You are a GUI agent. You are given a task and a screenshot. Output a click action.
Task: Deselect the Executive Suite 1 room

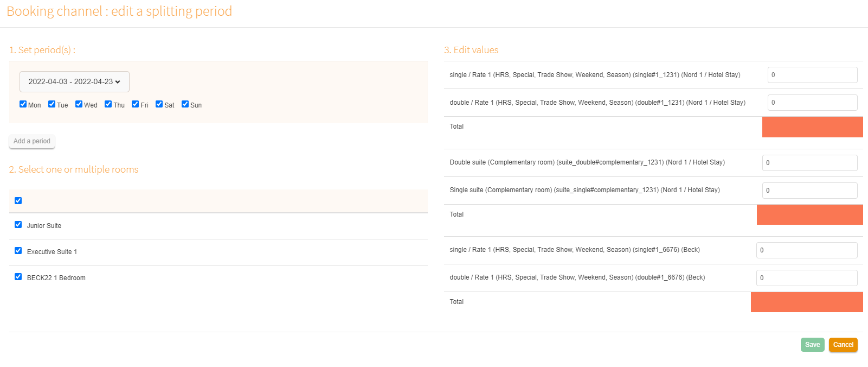click(x=18, y=251)
